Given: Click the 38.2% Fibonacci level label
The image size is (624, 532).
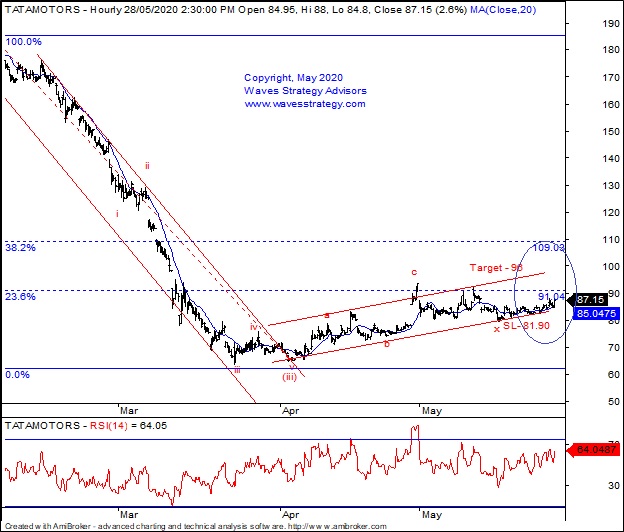Looking at the screenshot, I should pos(20,247).
